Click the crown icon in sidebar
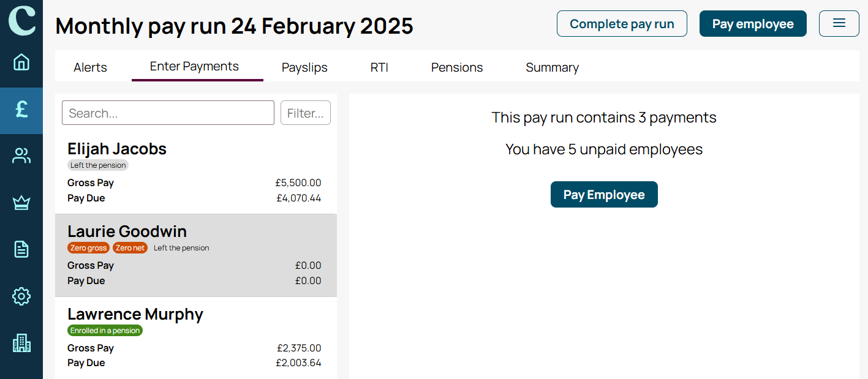This screenshot has width=868, height=379. tap(21, 203)
